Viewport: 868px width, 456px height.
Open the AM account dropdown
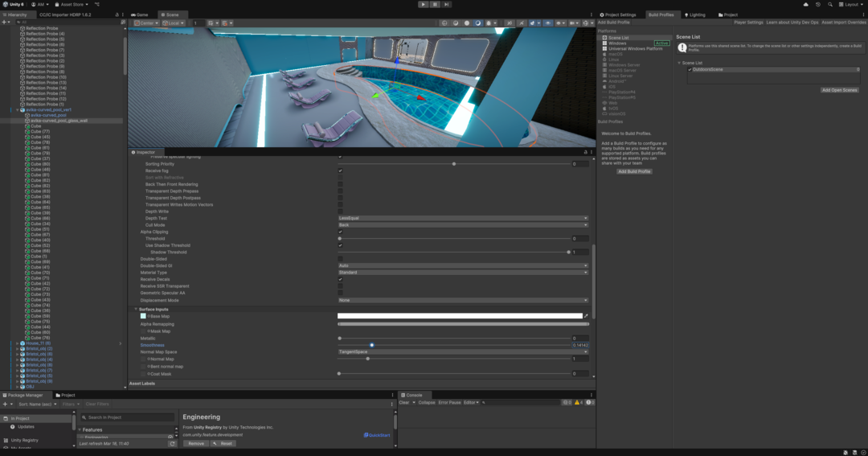click(x=40, y=5)
